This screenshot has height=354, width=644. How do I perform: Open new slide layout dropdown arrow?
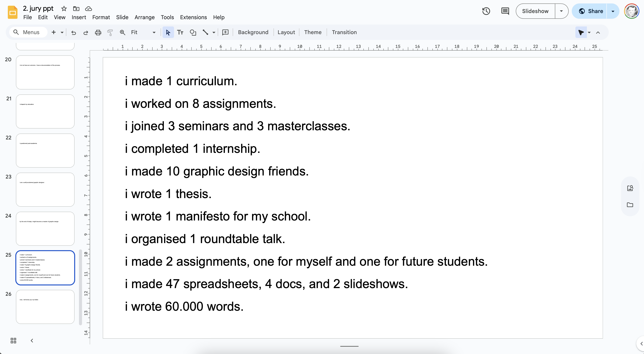point(62,33)
